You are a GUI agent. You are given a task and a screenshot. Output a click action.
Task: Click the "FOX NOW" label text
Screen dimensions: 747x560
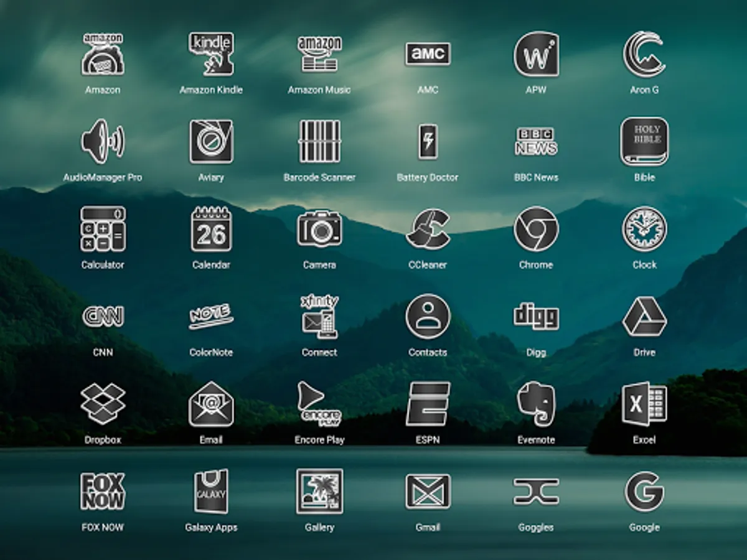click(x=103, y=528)
